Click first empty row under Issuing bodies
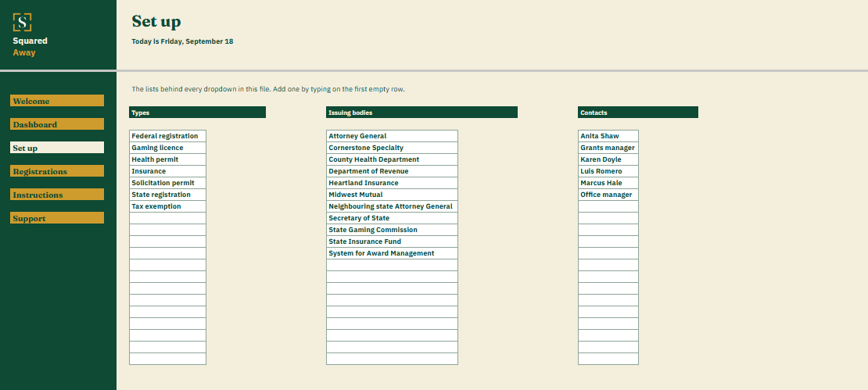 click(392, 265)
